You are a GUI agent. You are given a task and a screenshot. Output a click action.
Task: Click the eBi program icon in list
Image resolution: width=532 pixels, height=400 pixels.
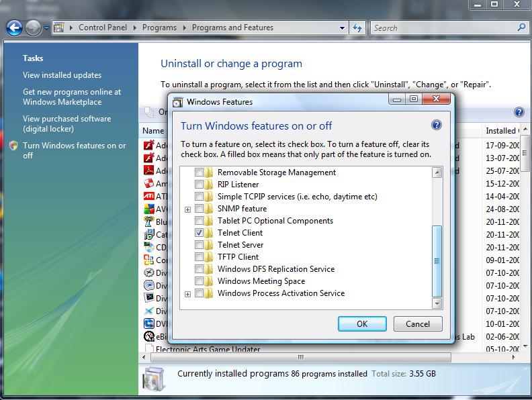point(149,336)
